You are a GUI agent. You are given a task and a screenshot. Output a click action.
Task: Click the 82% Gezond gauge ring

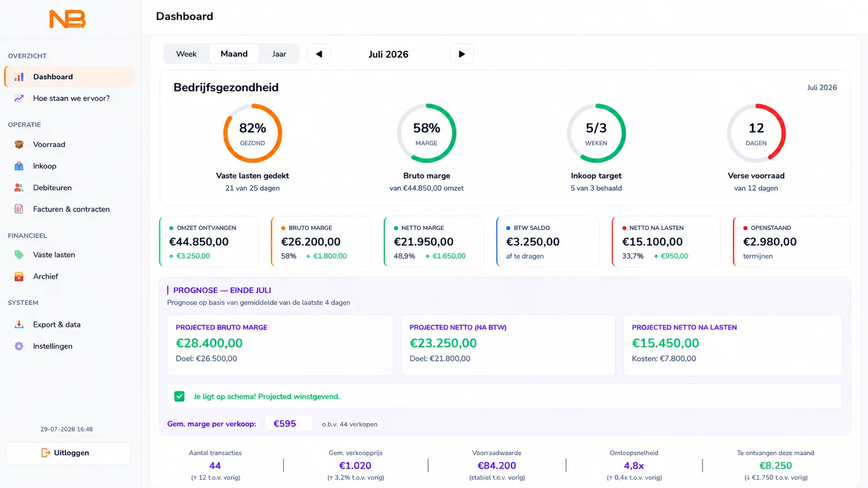253,133
